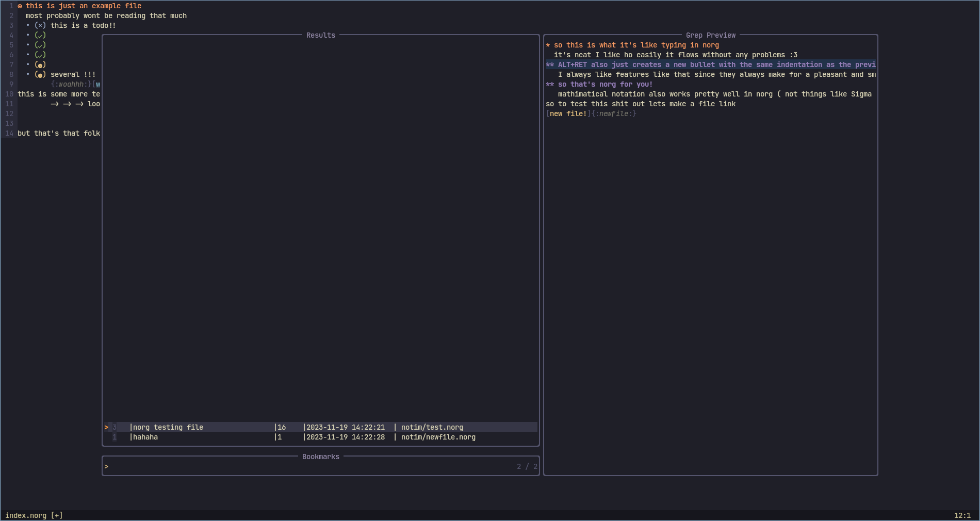Click the '**' marker before 'so that's norg'

(x=550, y=85)
